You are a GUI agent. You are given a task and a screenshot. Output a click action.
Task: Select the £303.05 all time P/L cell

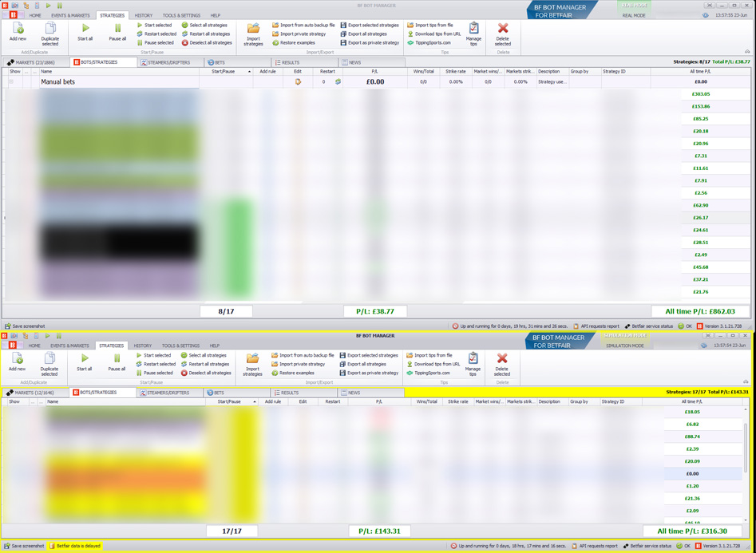[701, 94]
